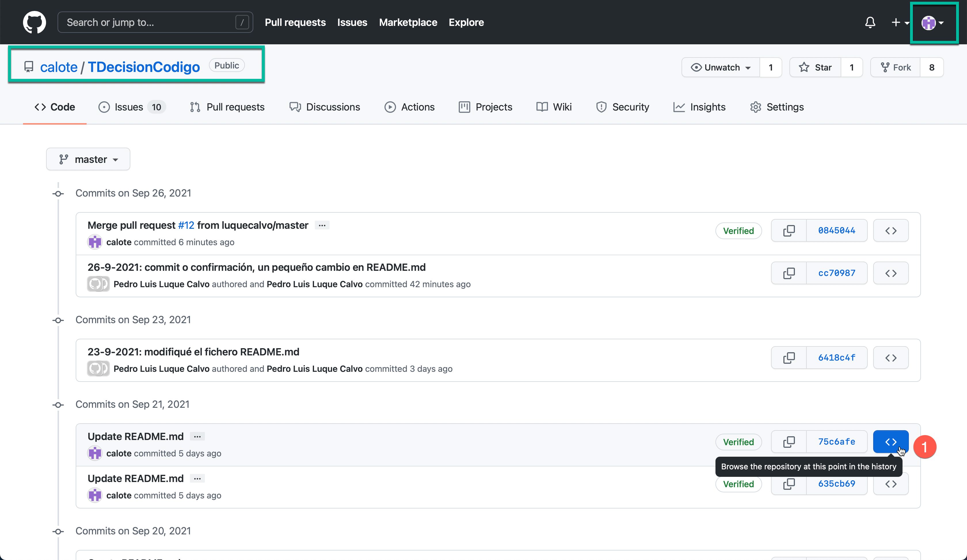The height and width of the screenshot is (560, 967).
Task: Open Issues in top navigation
Action: click(x=352, y=22)
